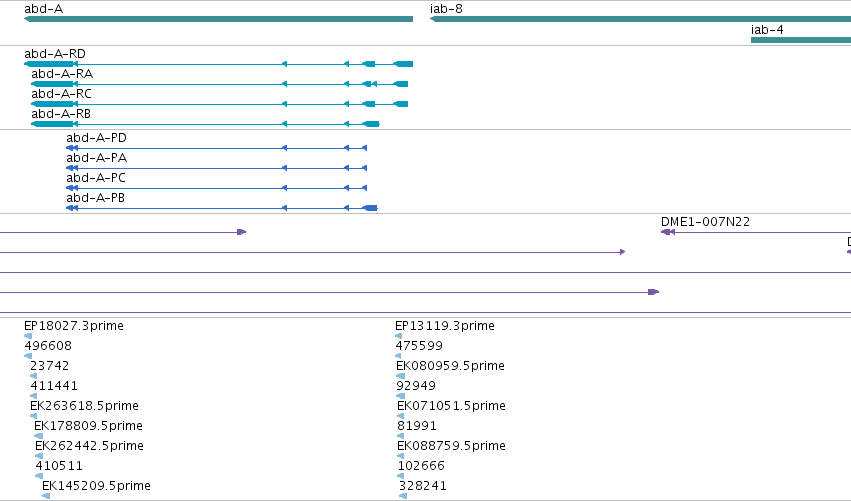Image resolution: width=851 pixels, height=501 pixels.
Task: Click the 102666 insertion marker
Action: [401, 477]
